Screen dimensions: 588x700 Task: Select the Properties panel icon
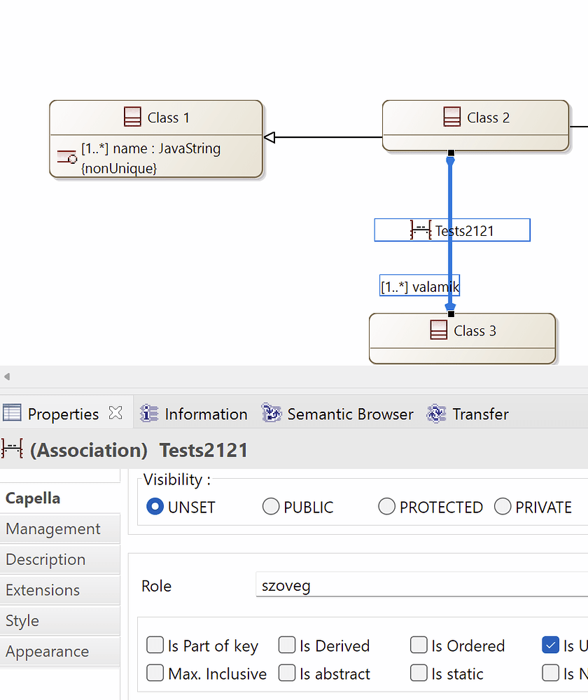pos(12,413)
